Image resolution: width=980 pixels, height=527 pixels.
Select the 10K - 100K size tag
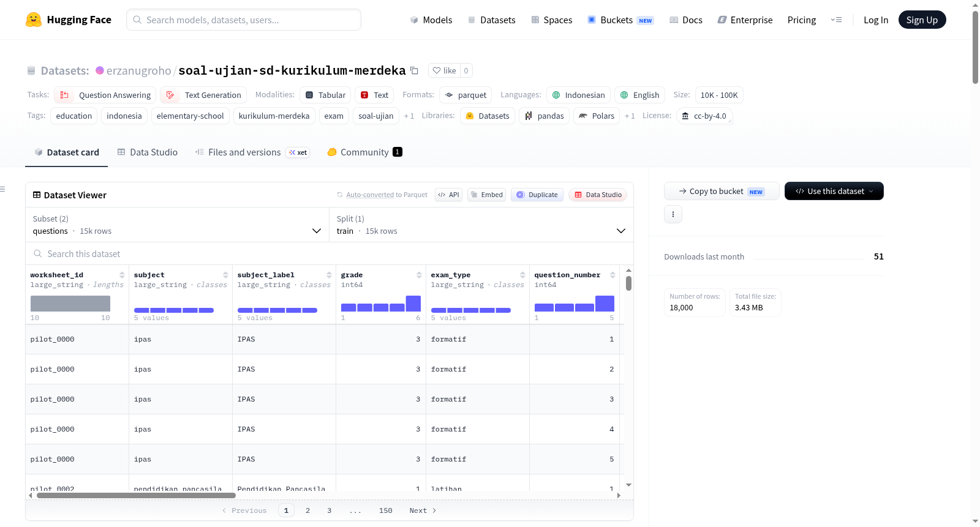pos(719,95)
